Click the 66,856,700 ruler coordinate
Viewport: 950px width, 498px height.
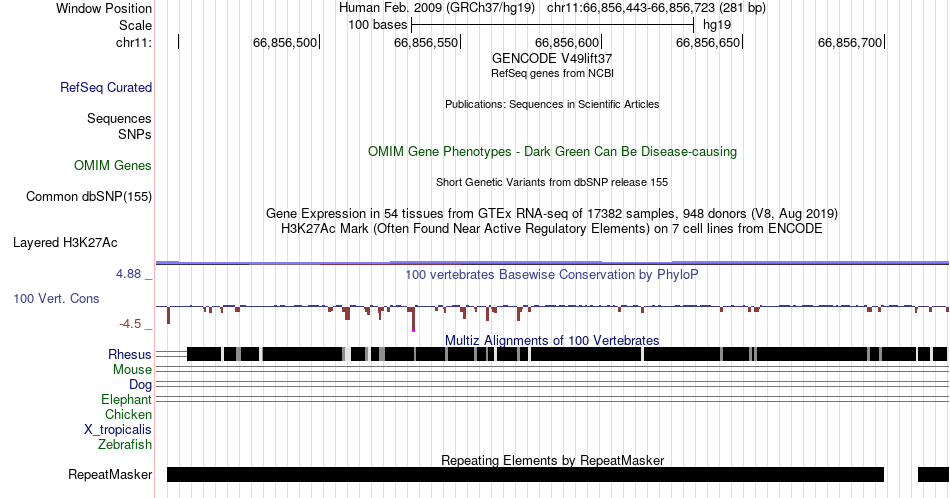pyautogui.click(x=850, y=42)
